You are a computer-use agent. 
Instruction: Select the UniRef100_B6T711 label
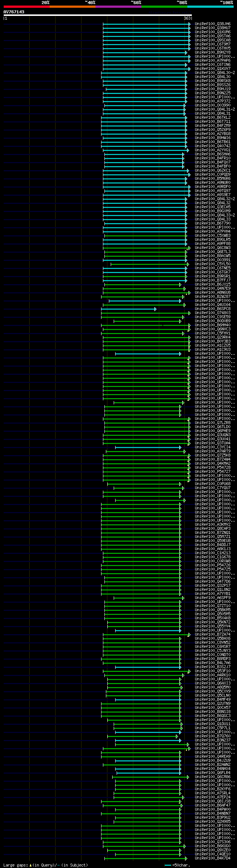click(x=213, y=122)
